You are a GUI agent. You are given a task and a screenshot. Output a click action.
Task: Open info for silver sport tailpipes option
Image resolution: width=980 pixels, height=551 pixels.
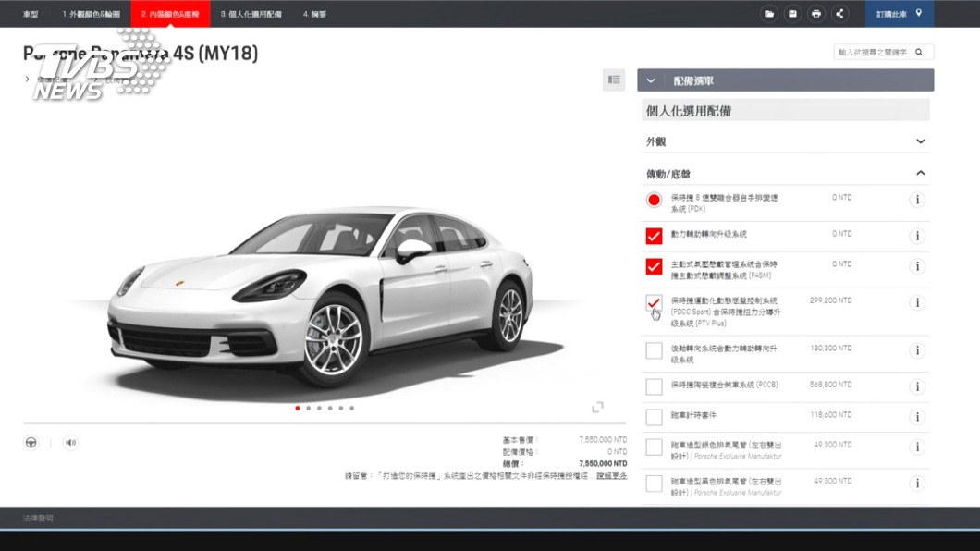(x=917, y=447)
